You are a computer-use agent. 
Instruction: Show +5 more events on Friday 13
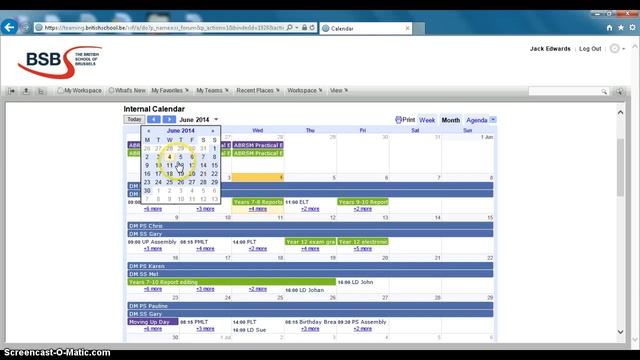(362, 249)
